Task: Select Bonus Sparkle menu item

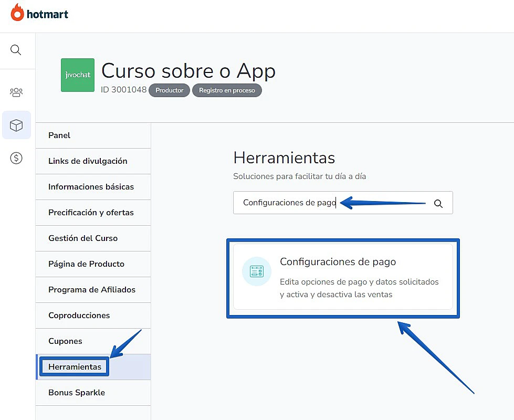Action: 77,393
